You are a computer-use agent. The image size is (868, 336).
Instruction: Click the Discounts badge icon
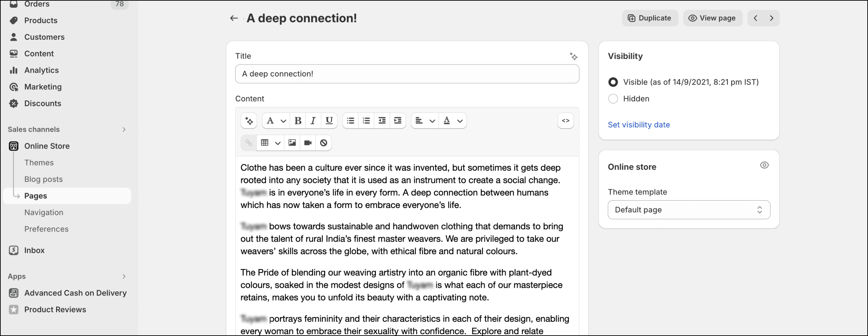14,104
